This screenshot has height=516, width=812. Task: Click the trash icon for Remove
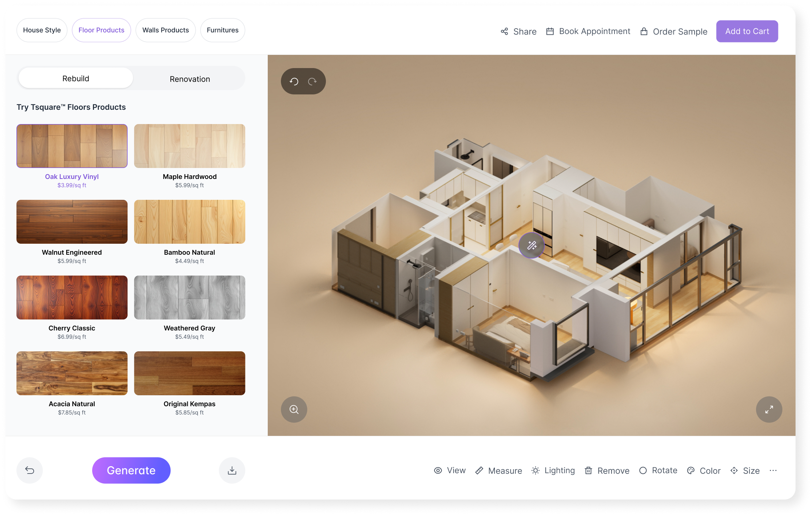(589, 471)
